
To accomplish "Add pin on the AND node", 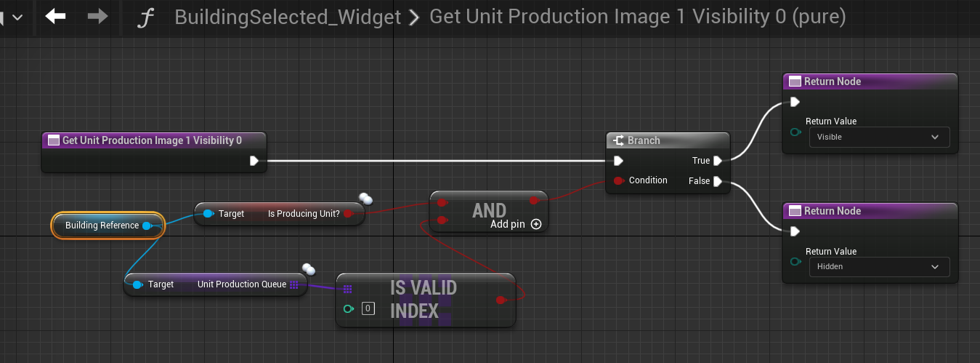I will (536, 224).
